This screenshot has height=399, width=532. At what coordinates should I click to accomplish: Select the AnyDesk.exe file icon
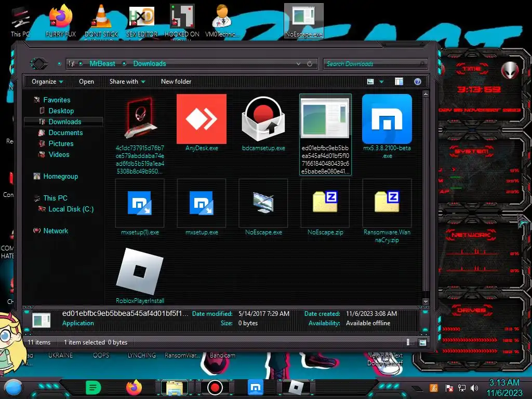point(202,119)
